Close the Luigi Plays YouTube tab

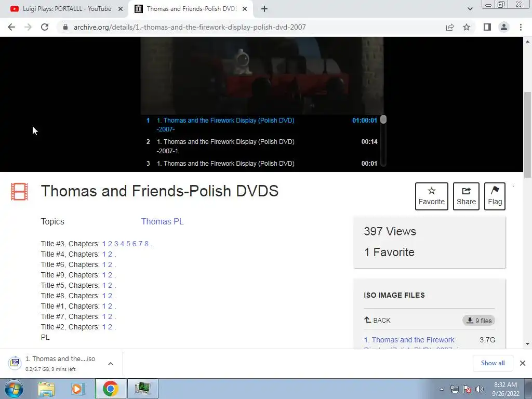coord(121,9)
